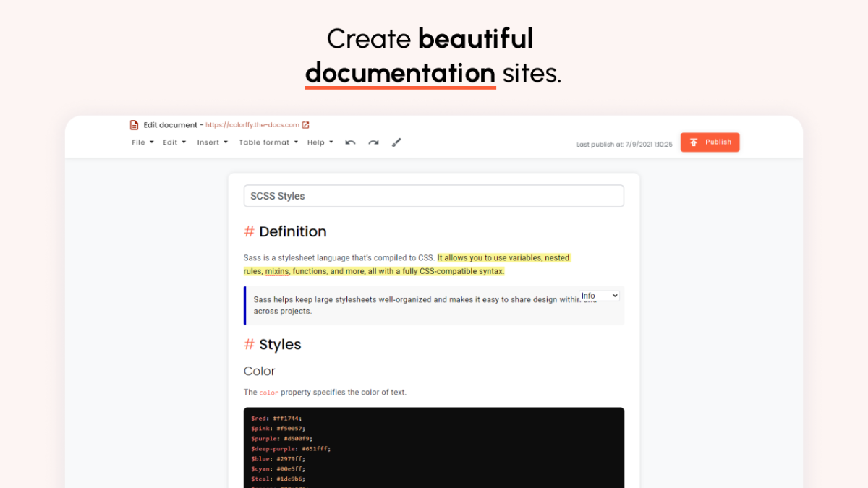
Task: Click the redo arrow icon
Action: [x=373, y=142]
